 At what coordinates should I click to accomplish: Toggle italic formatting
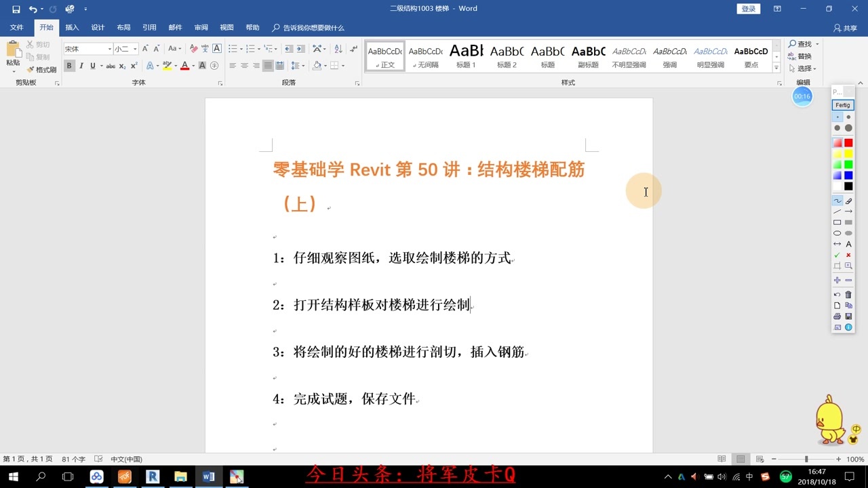pyautogui.click(x=81, y=66)
